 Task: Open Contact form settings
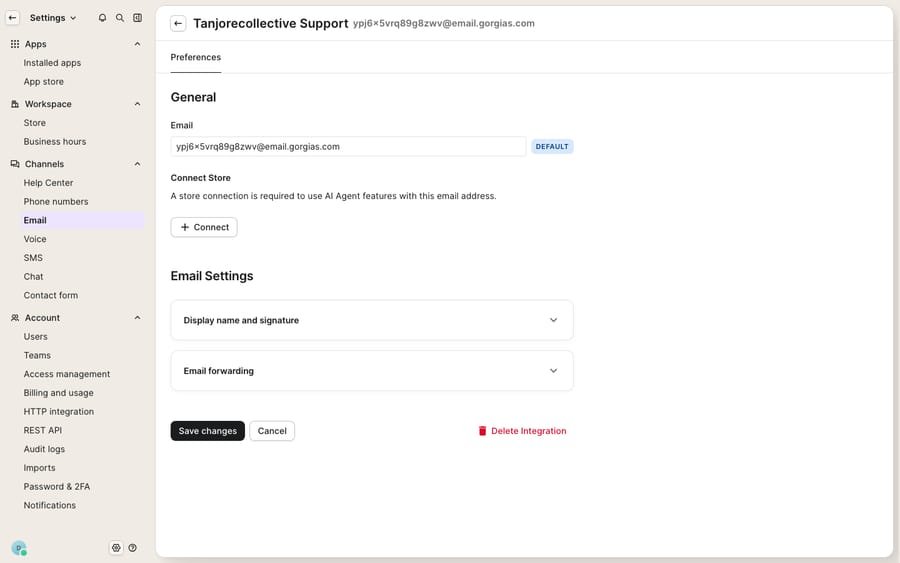coord(51,296)
